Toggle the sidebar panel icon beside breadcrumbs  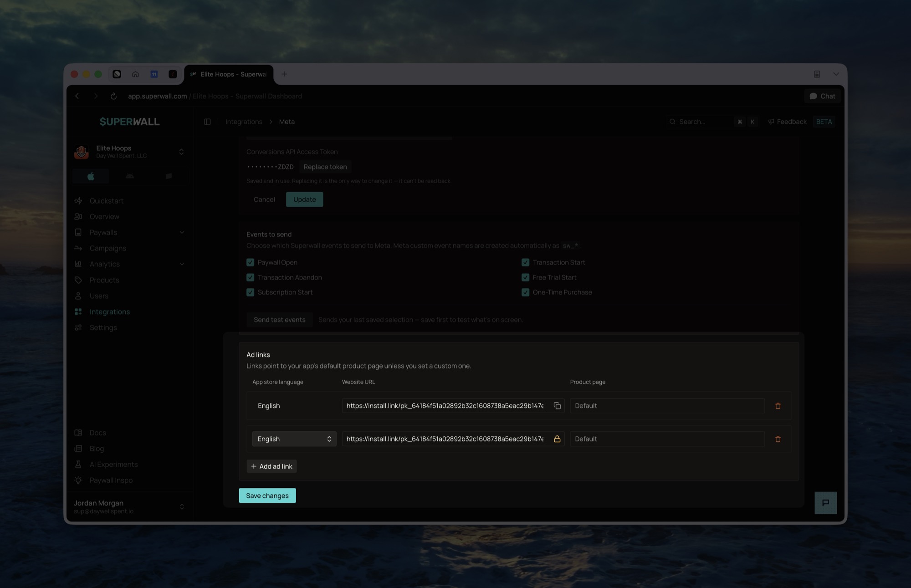point(207,122)
